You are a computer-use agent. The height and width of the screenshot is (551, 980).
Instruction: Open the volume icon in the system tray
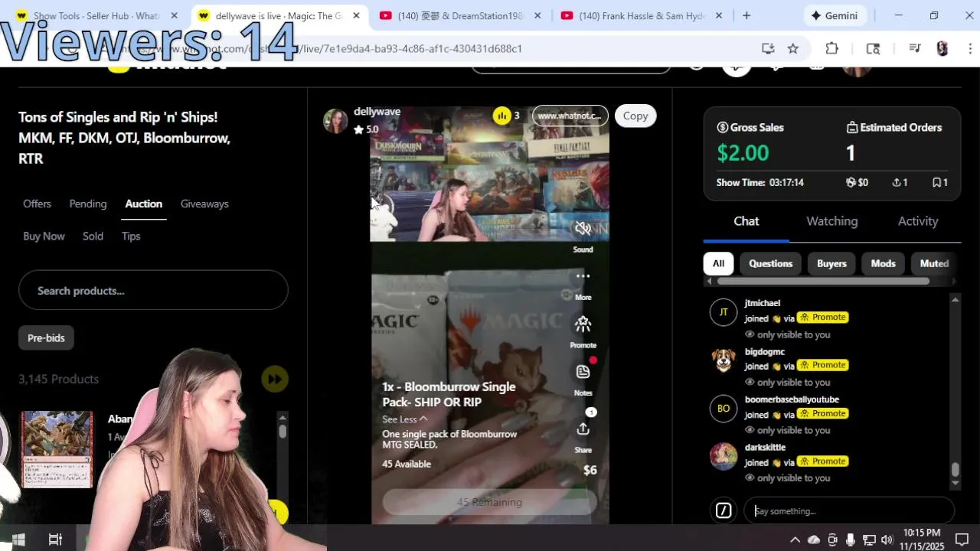tap(887, 540)
